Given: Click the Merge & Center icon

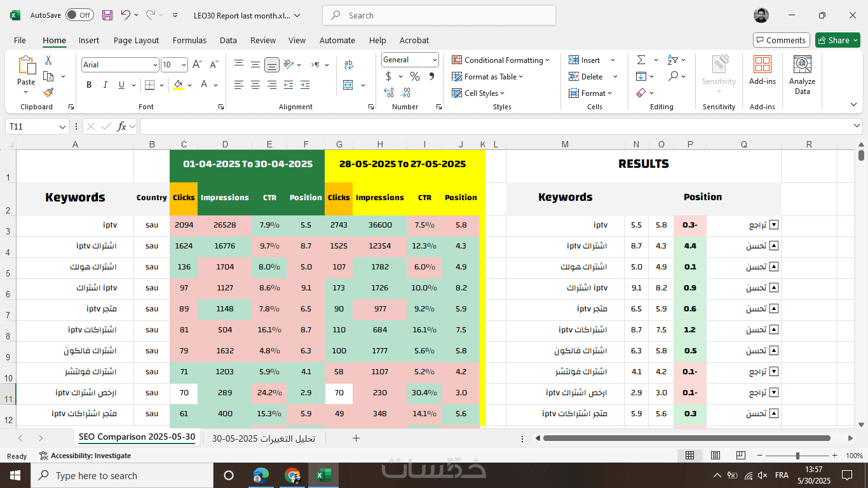Looking at the screenshot, I should pos(348,85).
